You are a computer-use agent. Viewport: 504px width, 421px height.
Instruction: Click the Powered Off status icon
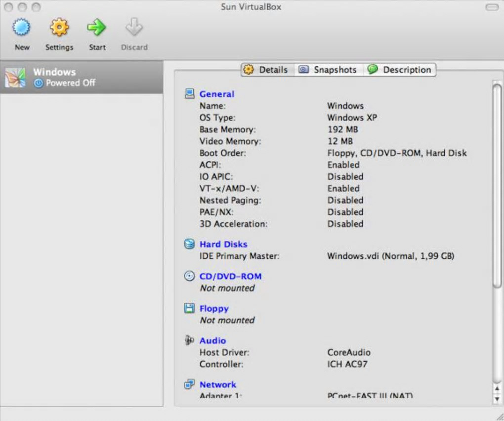coord(38,83)
